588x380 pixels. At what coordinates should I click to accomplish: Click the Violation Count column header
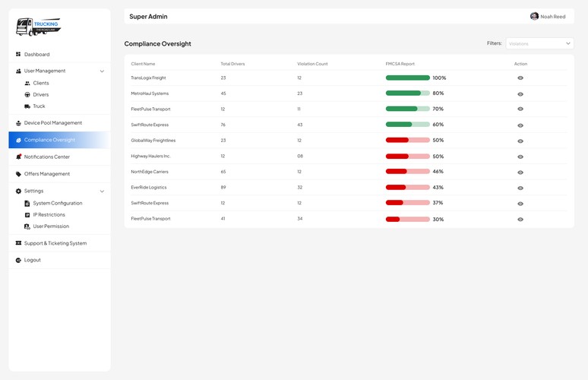click(x=312, y=64)
